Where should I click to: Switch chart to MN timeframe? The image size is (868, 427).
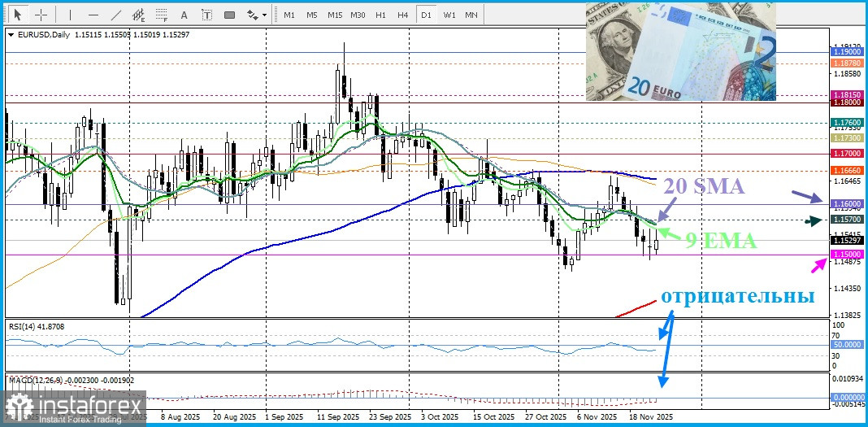pyautogui.click(x=471, y=15)
